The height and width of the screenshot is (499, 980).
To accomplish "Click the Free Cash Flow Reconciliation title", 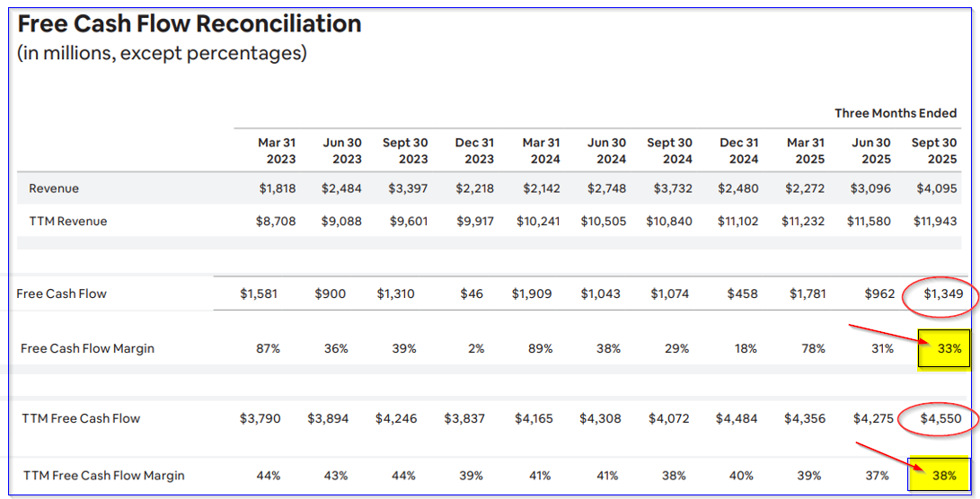I will [190, 24].
